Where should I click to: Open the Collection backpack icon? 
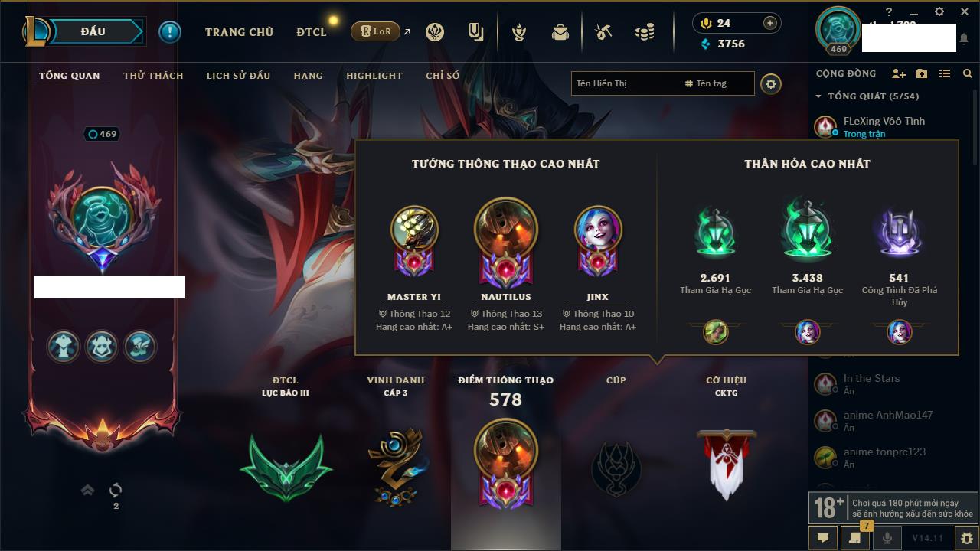click(560, 32)
